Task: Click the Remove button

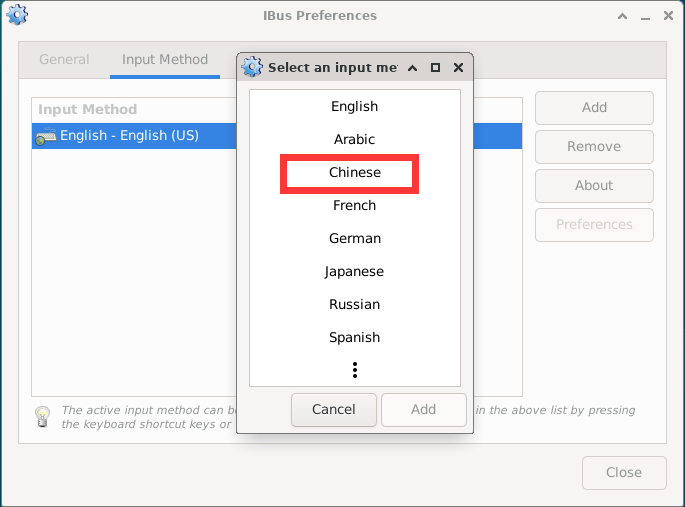Action: [x=594, y=147]
